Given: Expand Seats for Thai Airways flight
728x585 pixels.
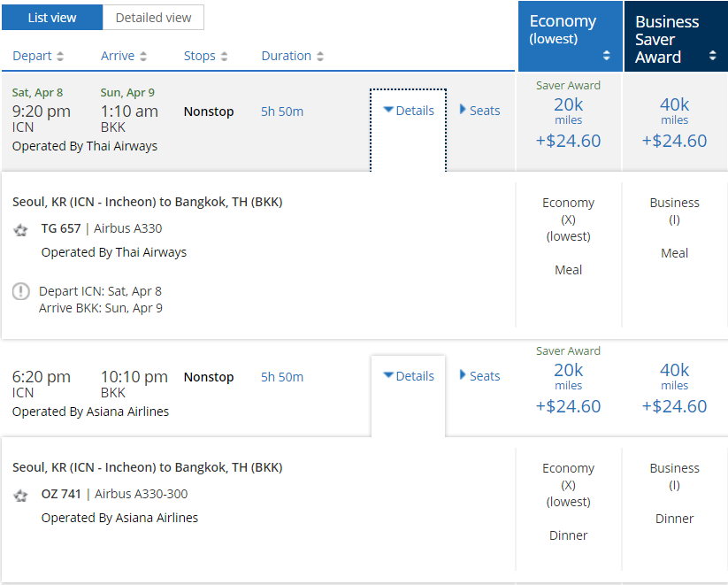Looking at the screenshot, I should [480, 111].
